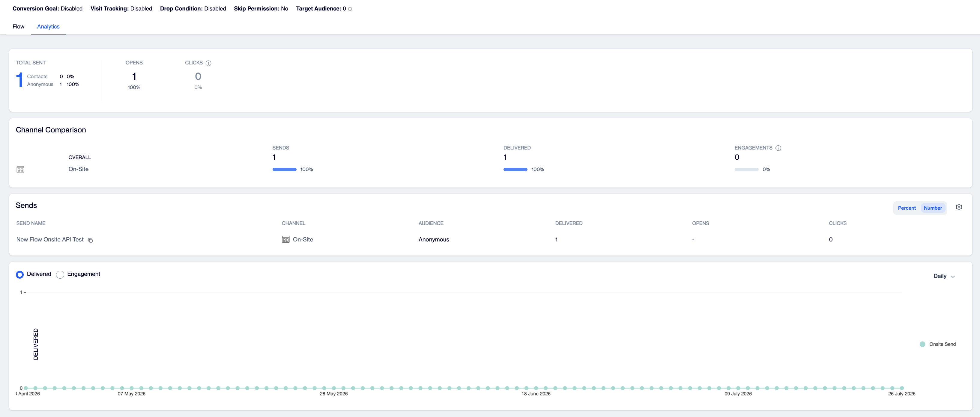The image size is (980, 417).
Task: Click the SEND NAME column header
Action: 31,223
